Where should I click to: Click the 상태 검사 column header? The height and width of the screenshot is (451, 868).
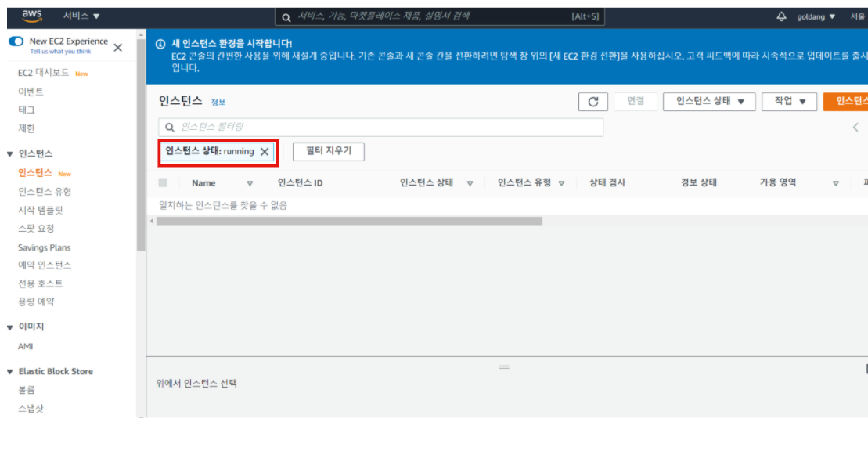click(x=607, y=183)
